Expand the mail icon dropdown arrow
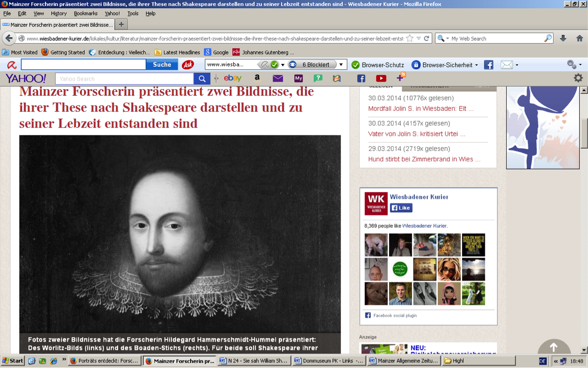The height and width of the screenshot is (368, 588). pos(517,65)
